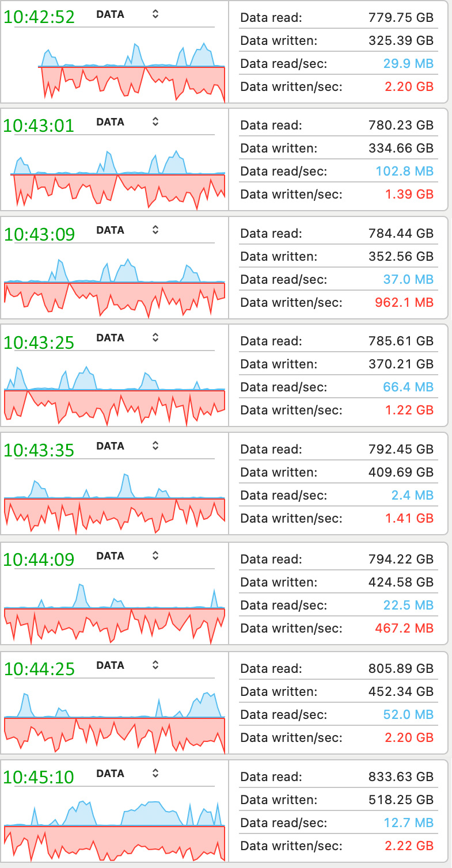Click the green 10:44:25 timestamp label

tap(39, 669)
